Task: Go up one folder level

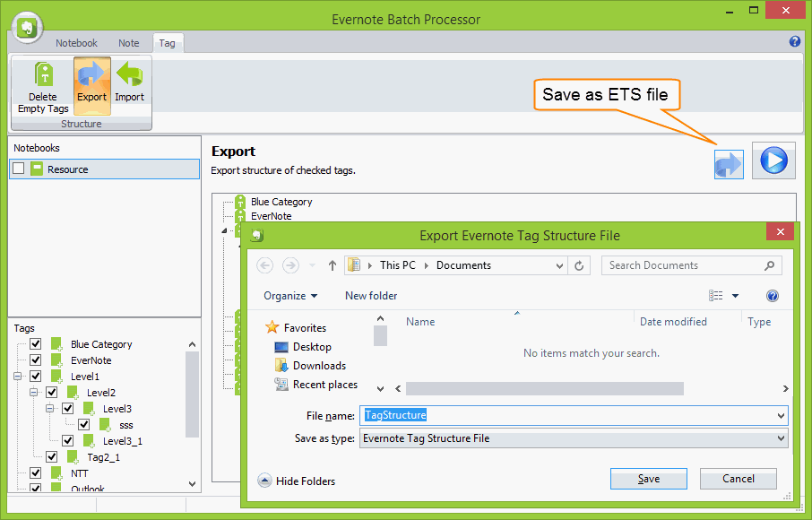Action: [x=332, y=265]
